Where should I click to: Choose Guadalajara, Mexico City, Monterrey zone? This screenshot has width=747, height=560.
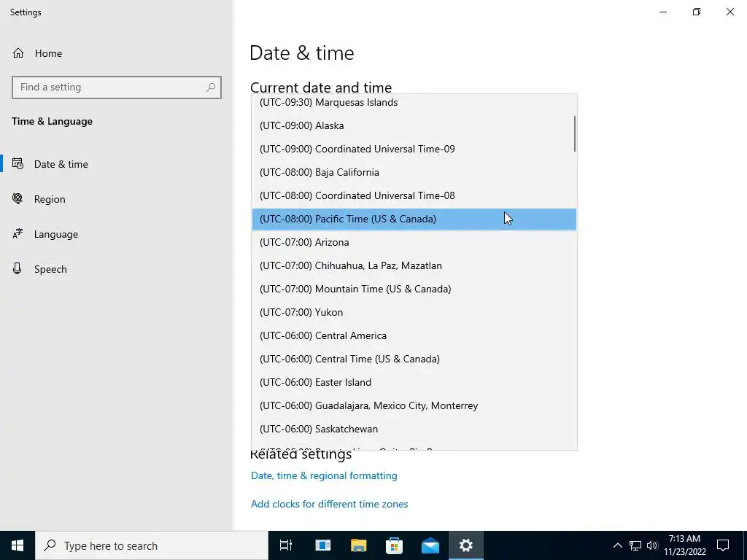tap(414, 405)
